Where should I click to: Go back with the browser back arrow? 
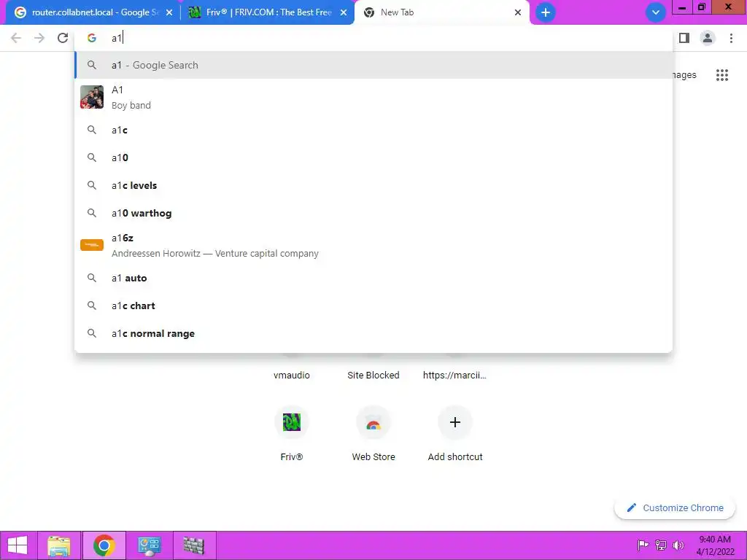click(x=16, y=38)
